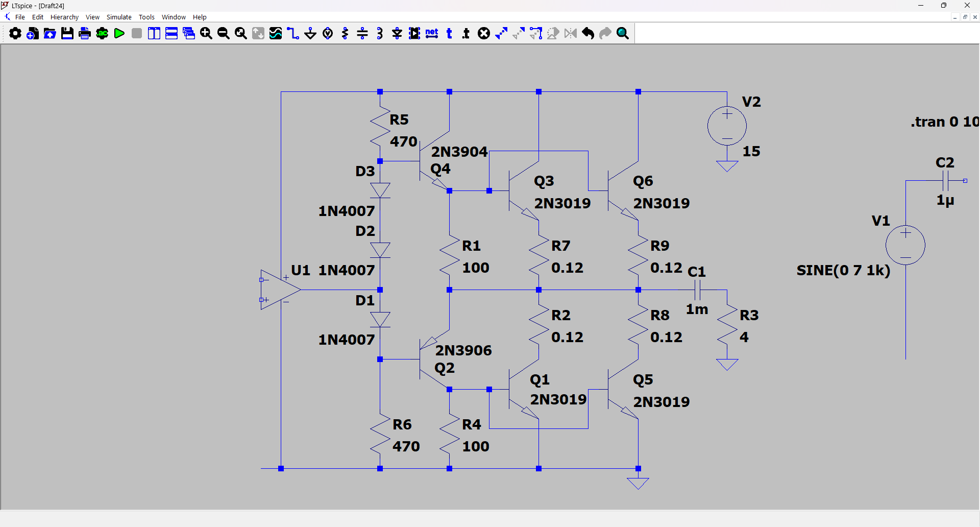
Task: Place a Voltage source
Action: coord(328,34)
